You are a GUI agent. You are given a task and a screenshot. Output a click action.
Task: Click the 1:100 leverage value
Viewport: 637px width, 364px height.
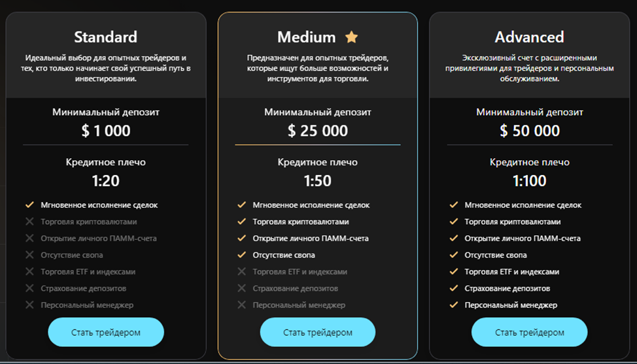[x=529, y=180]
